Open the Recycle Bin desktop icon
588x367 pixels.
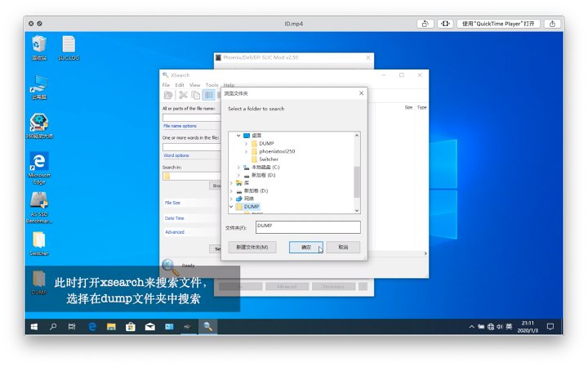pos(38,44)
